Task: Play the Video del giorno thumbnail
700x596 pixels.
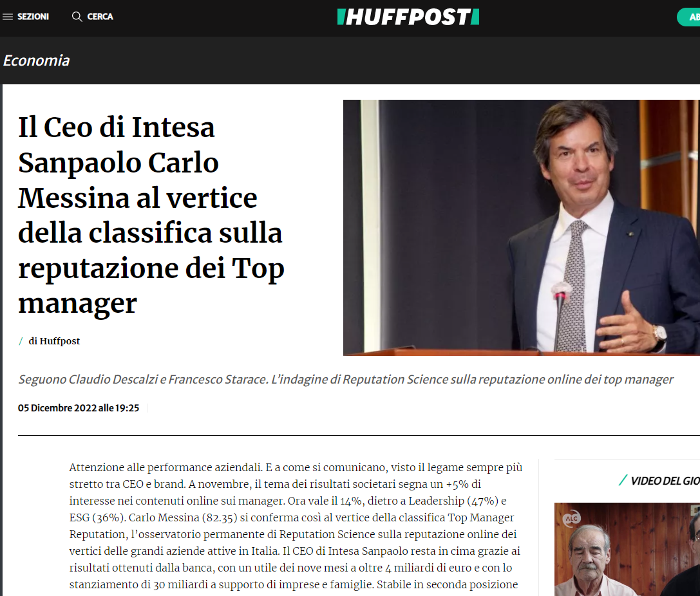Action: [627, 549]
